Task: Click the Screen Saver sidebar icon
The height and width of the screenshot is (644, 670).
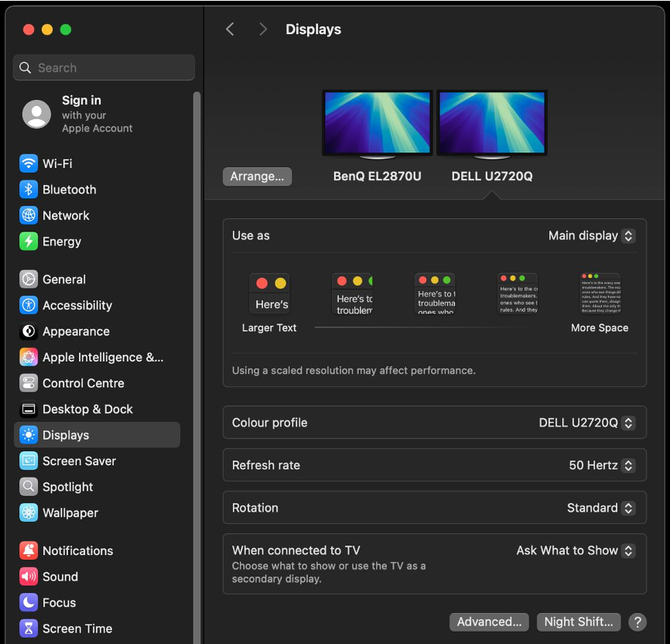Action: pos(29,461)
